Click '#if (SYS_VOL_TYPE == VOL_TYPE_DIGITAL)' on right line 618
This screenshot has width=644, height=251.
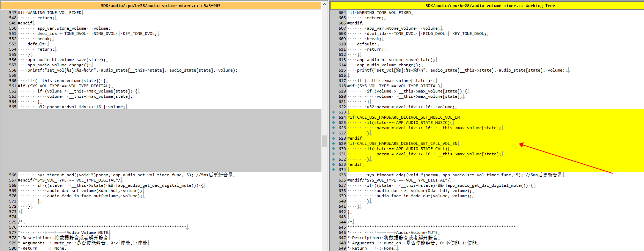click(394, 86)
